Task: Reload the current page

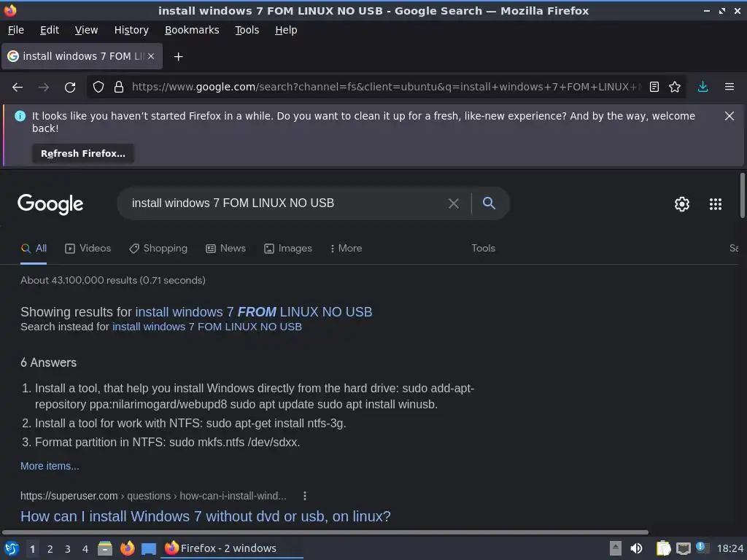Action: pyautogui.click(x=70, y=87)
